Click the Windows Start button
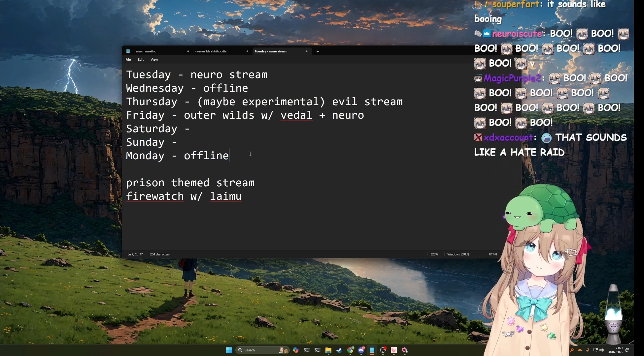The height and width of the screenshot is (356, 644). 229,350
